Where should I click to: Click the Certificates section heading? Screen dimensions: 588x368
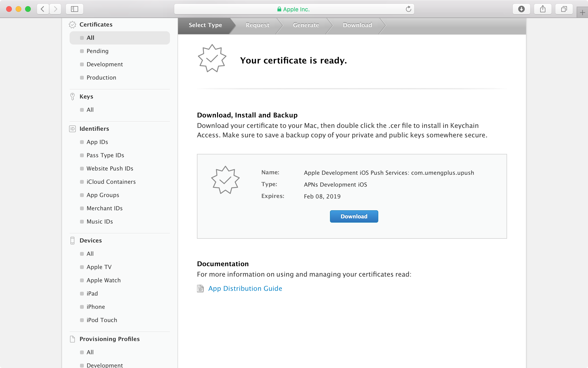pyautogui.click(x=96, y=25)
